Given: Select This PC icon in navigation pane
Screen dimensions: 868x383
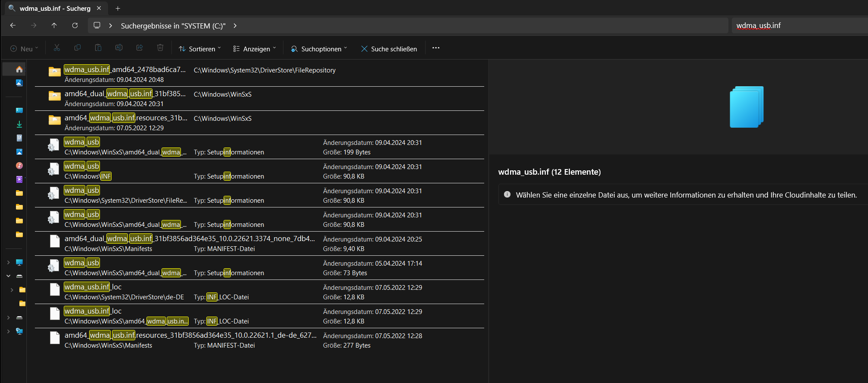Looking at the screenshot, I should coord(19,262).
